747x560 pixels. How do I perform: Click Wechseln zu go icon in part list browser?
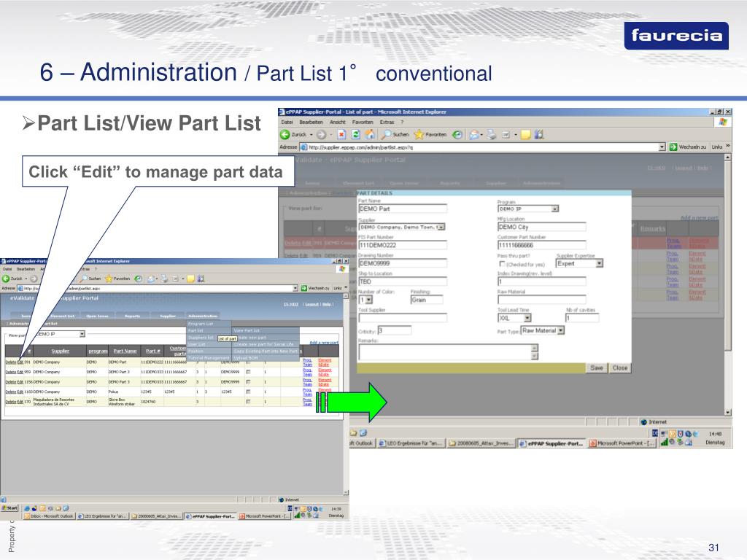coord(304,288)
